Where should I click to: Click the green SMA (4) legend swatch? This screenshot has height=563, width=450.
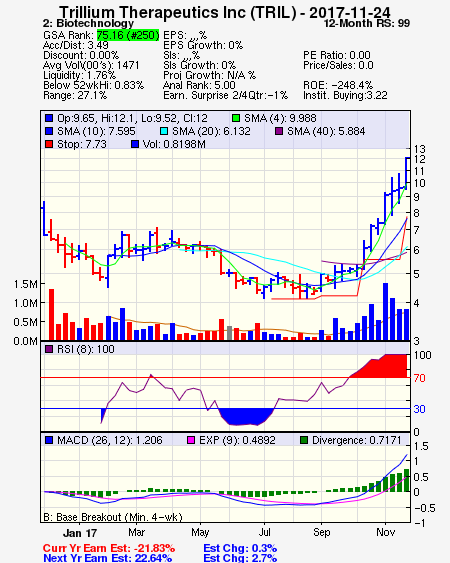pos(236,118)
